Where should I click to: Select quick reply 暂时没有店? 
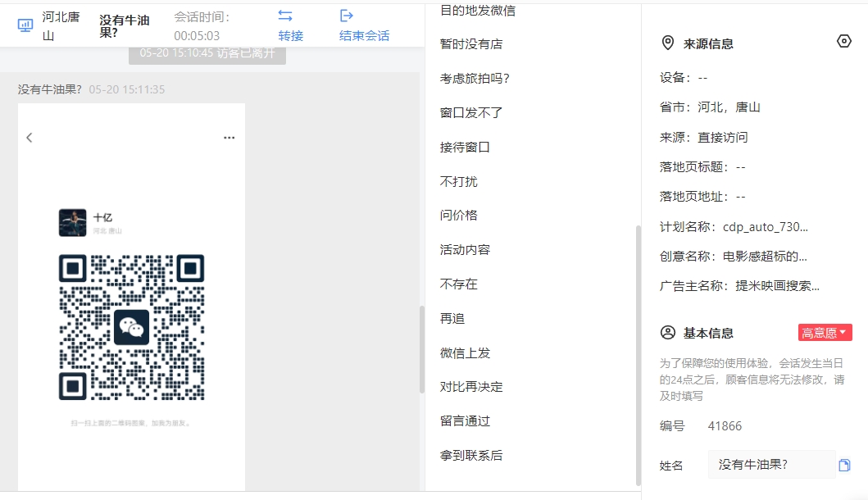click(471, 44)
